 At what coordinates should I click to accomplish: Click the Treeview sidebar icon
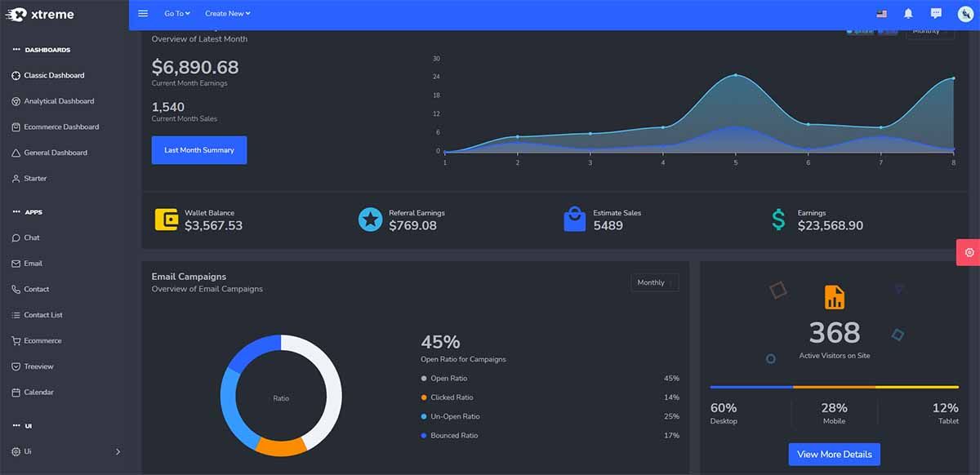click(x=16, y=366)
